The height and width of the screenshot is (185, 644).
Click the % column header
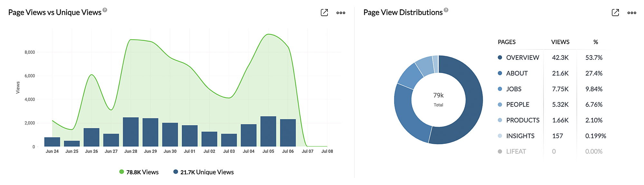coord(596,42)
